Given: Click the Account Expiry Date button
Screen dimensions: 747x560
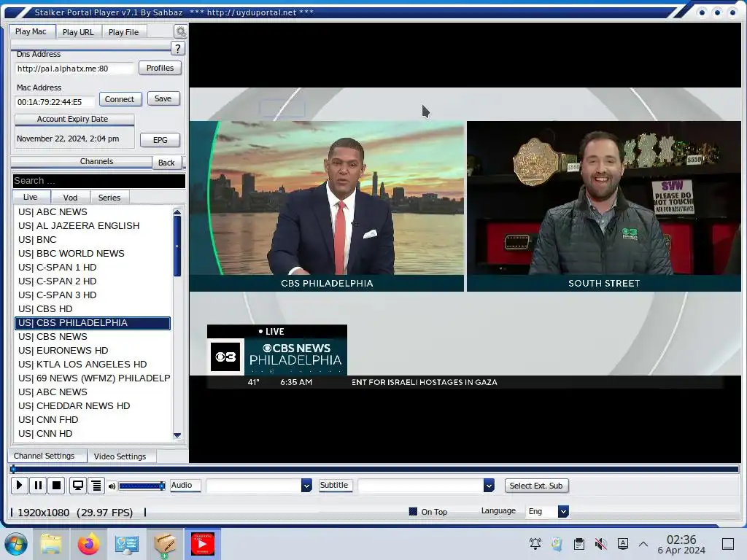Looking at the screenshot, I should 74,119.
